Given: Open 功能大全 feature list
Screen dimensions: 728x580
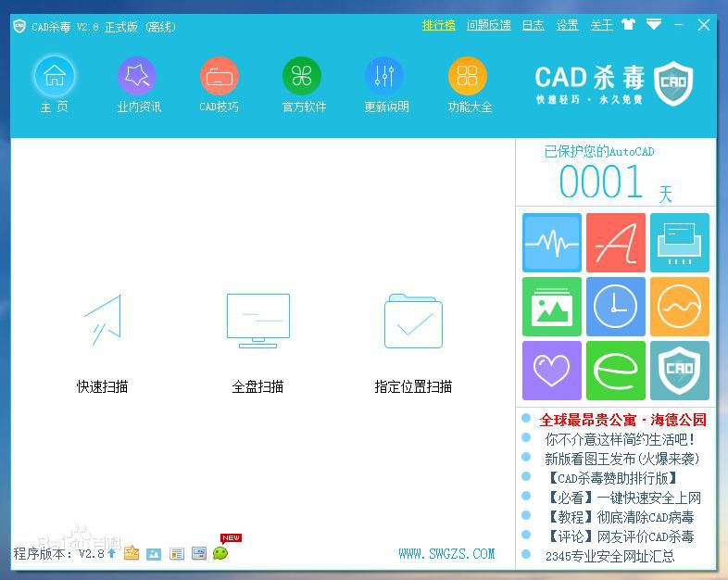Looking at the screenshot, I should pyautogui.click(x=468, y=76).
